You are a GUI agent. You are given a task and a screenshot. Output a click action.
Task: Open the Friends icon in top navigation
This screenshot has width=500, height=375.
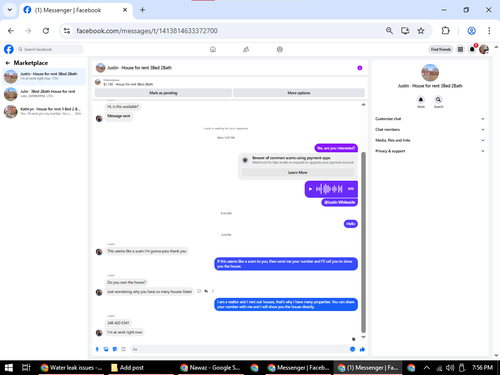pyautogui.click(x=246, y=49)
